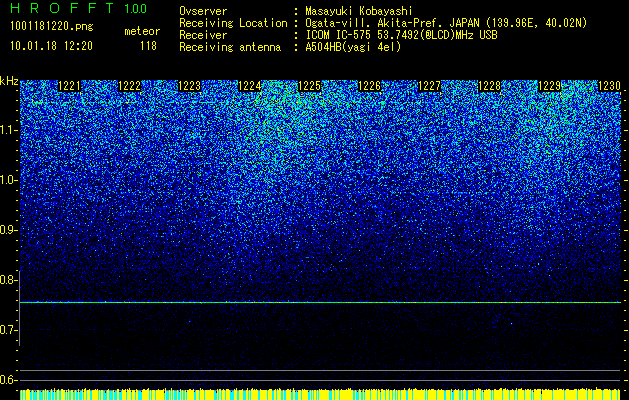Click the HROFFT 1.0.0 title text
The image size is (629, 400).
coord(79,8)
